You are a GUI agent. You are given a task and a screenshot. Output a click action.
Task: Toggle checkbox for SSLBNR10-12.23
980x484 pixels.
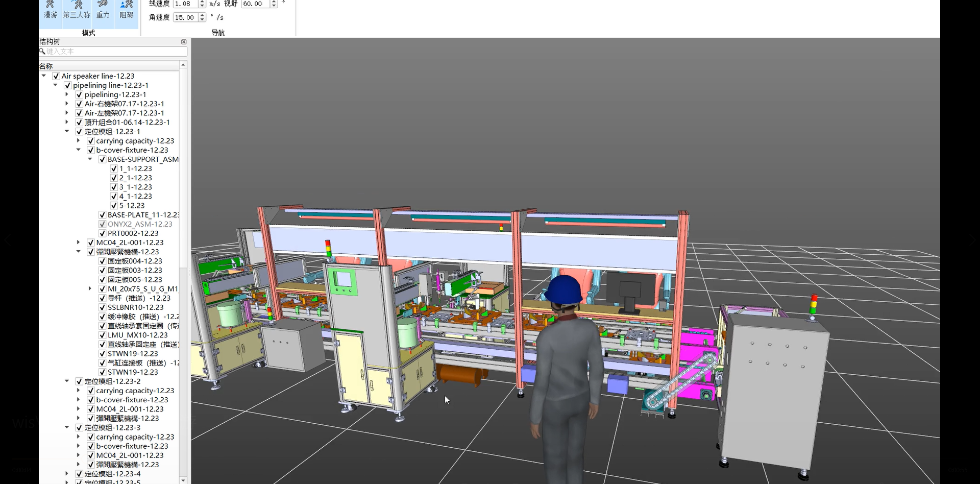point(102,307)
